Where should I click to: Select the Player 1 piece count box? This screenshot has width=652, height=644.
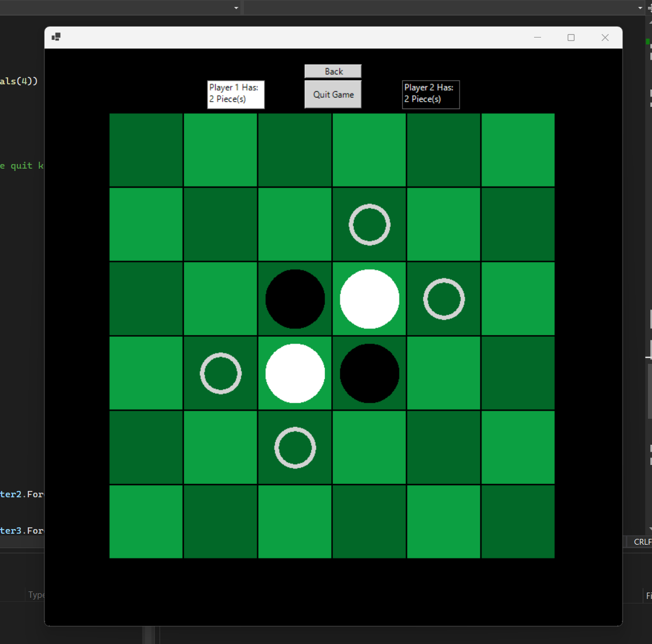point(236,94)
